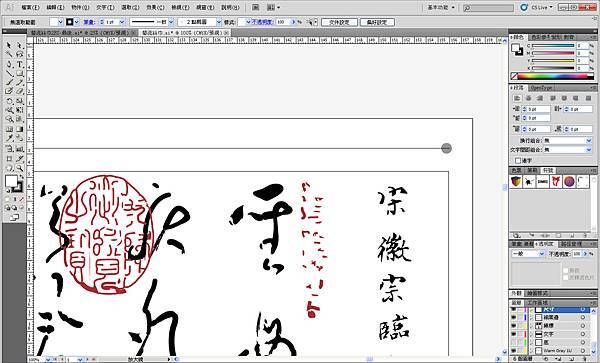Image resolution: width=600 pixels, height=363 pixels.
Task: Select the Zoom magnifier tool
Action: pos(20,168)
